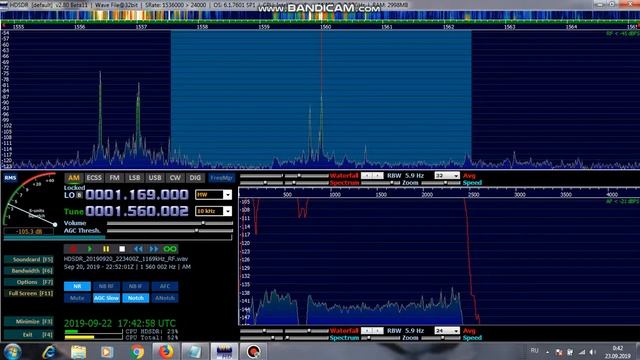Show hidden tray icons arrow
The image size is (640, 360).
pyautogui.click(x=547, y=352)
